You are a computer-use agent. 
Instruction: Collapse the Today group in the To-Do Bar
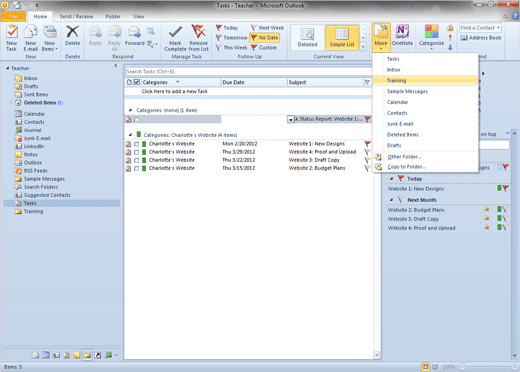(392, 179)
